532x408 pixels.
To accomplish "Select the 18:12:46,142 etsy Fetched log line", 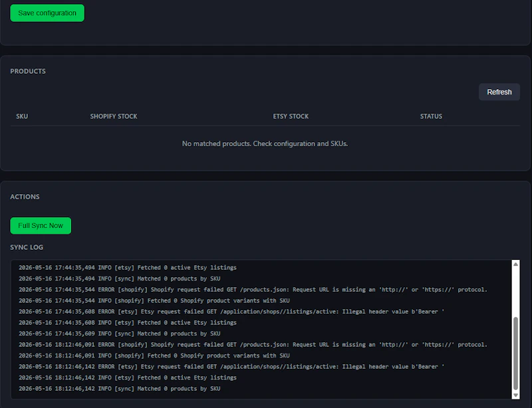I will click(x=128, y=377).
